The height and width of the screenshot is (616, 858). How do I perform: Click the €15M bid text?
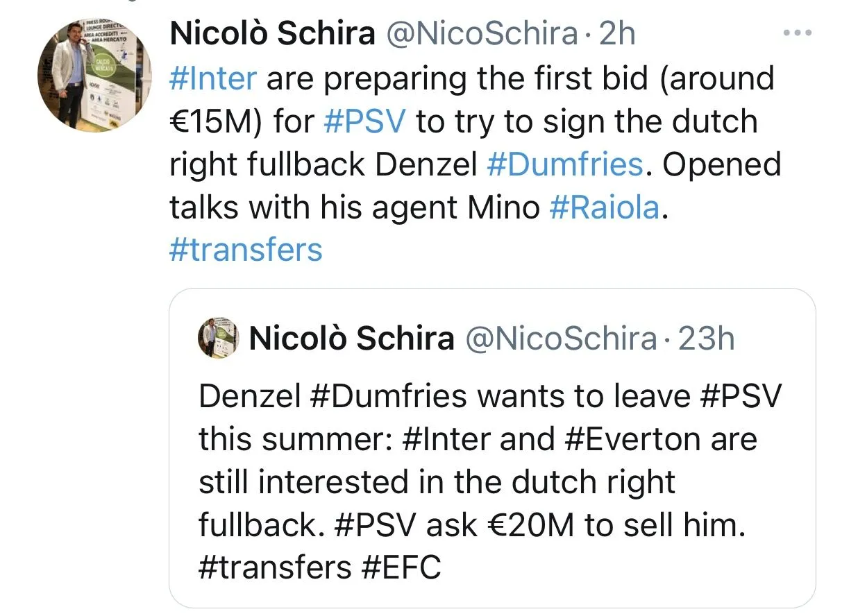click(x=215, y=121)
